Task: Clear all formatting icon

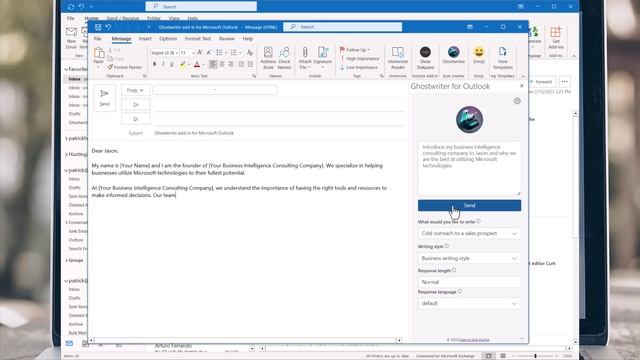Action: point(250,53)
